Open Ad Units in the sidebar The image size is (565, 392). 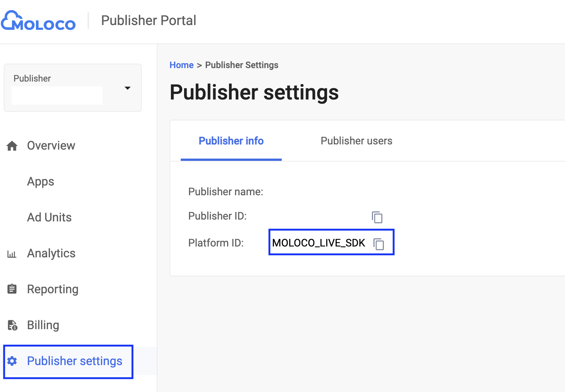(49, 217)
